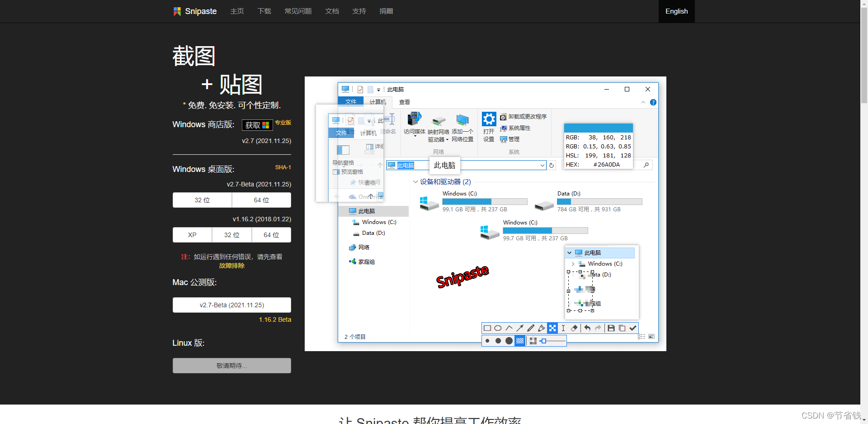Select the ellipse drawing tool
Screen dimensions: 868x424
pyautogui.click(x=498, y=328)
